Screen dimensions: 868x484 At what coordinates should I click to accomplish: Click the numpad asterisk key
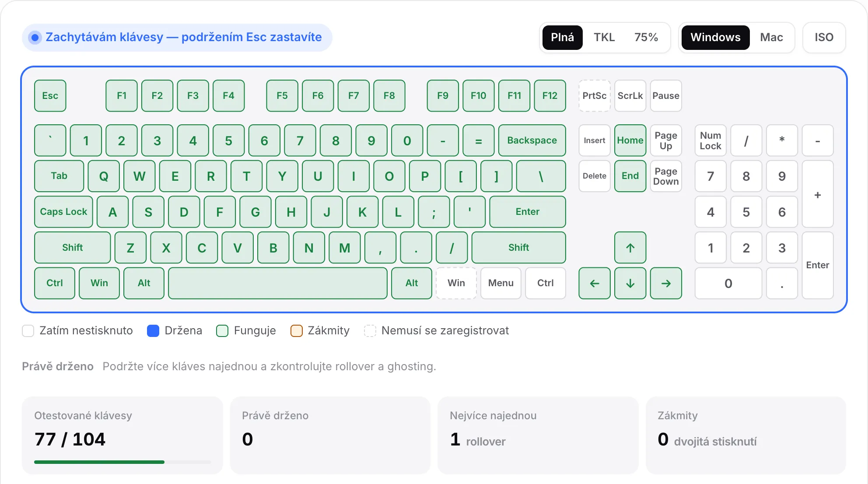pos(782,140)
